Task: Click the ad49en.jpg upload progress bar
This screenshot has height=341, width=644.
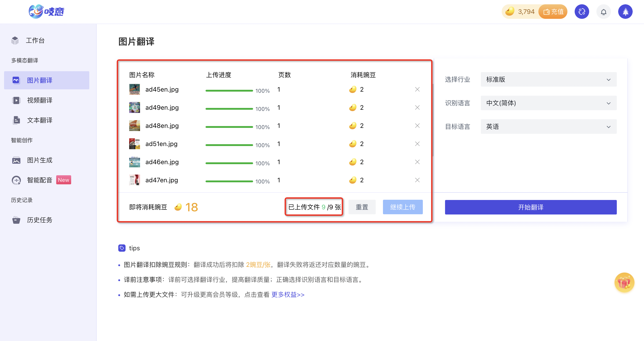Action: point(229,109)
